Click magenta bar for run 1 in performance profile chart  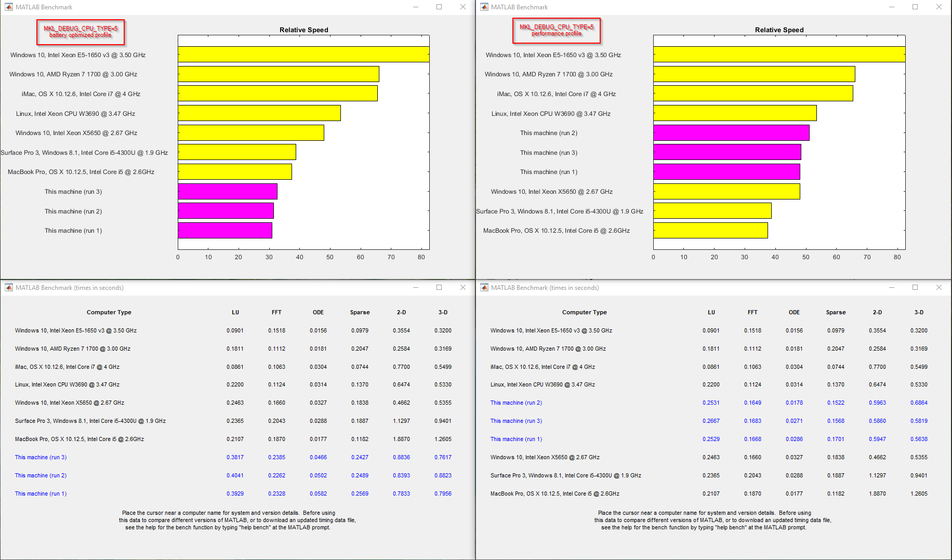click(726, 171)
